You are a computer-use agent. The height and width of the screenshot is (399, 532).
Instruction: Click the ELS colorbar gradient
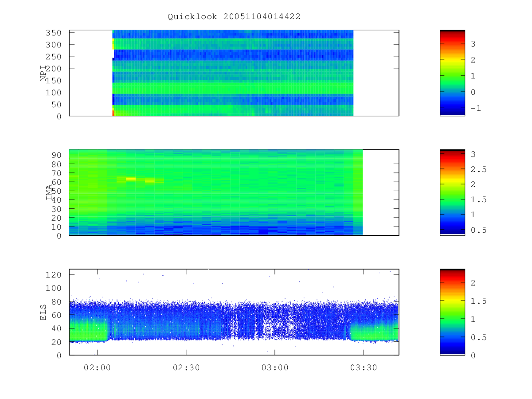tap(452, 312)
